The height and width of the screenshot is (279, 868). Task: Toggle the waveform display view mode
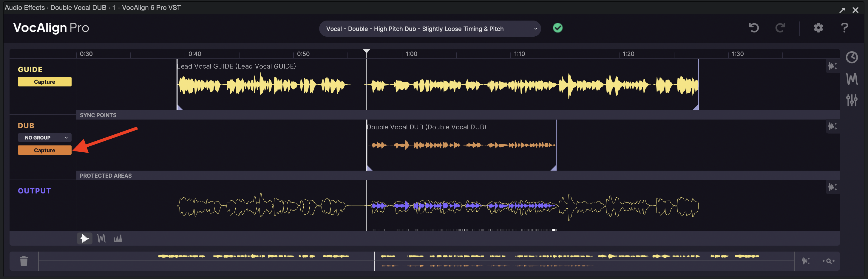85,238
